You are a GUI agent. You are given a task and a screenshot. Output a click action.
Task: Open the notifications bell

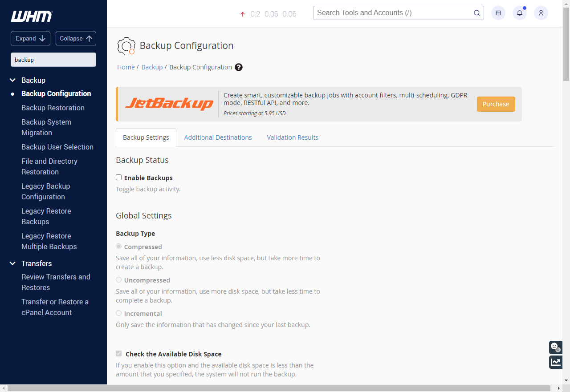[x=519, y=13]
